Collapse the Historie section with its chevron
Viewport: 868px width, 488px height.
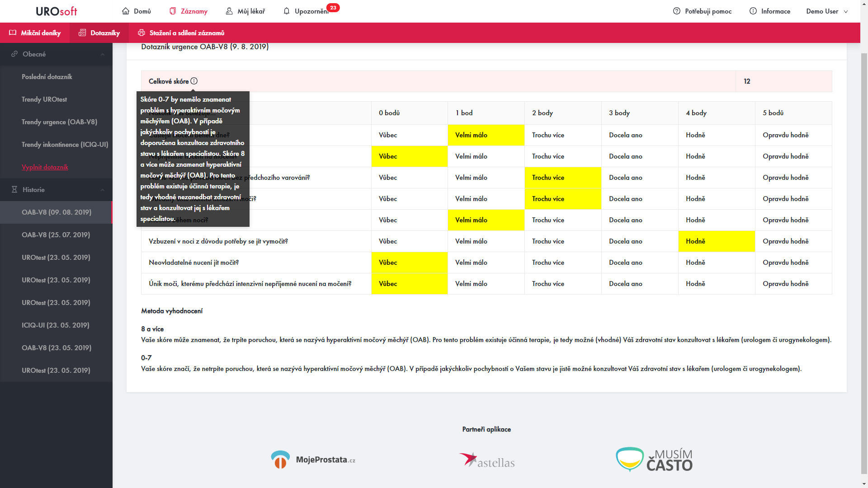[x=103, y=190]
